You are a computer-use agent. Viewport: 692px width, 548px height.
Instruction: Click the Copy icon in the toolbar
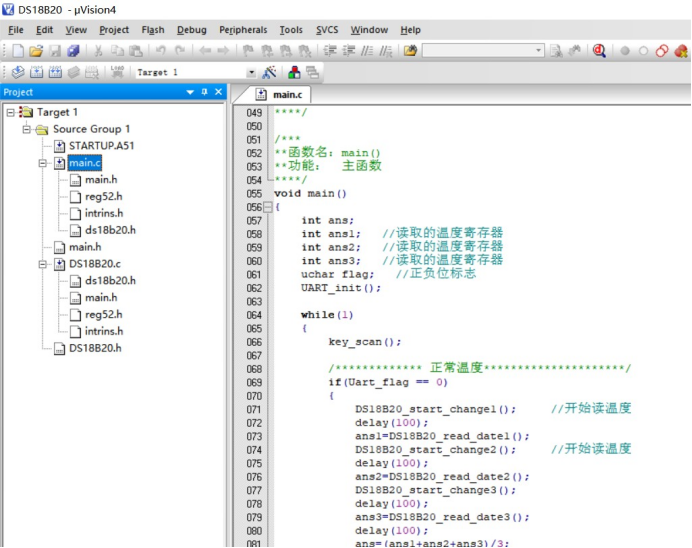click(117, 51)
